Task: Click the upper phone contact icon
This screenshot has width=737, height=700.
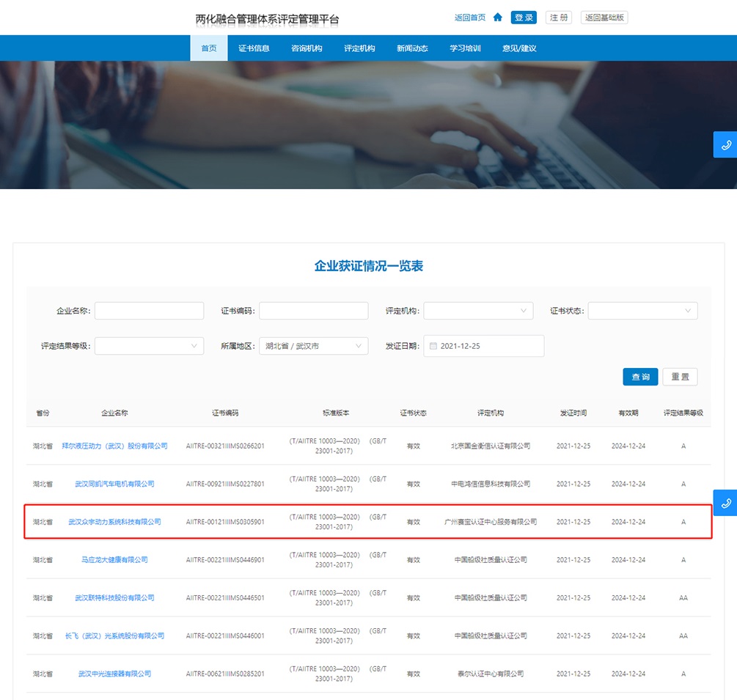Action: click(725, 145)
